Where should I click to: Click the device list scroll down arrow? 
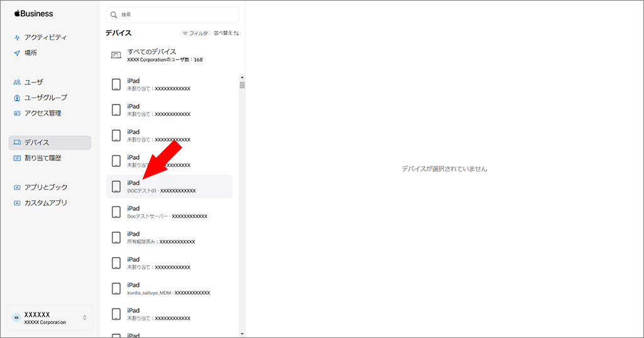[242, 334]
